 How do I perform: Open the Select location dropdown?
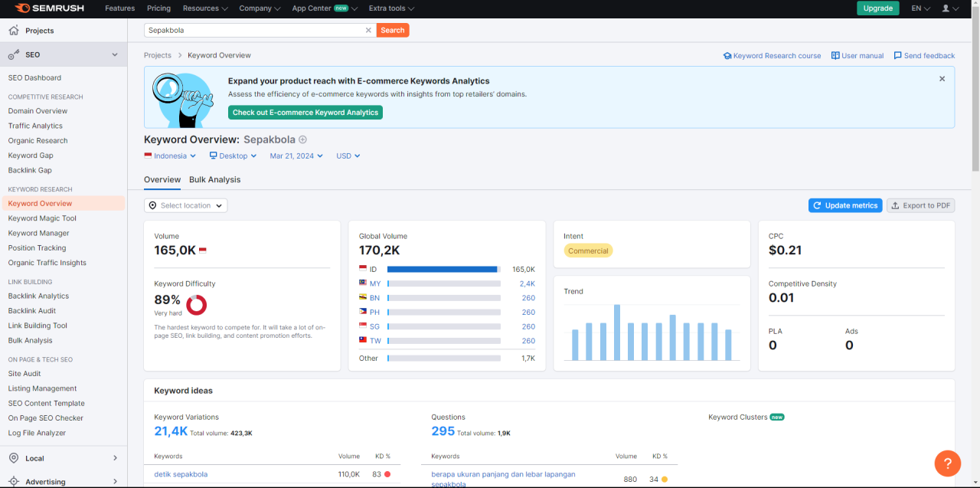coord(186,205)
